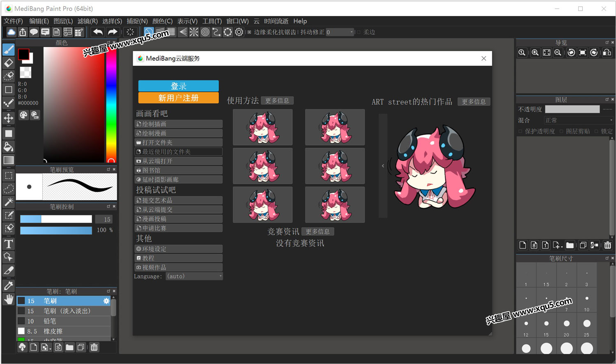Viewport: 616px width, 364px height.
Task: Select the 铅笔 brush row
Action: 64,321
